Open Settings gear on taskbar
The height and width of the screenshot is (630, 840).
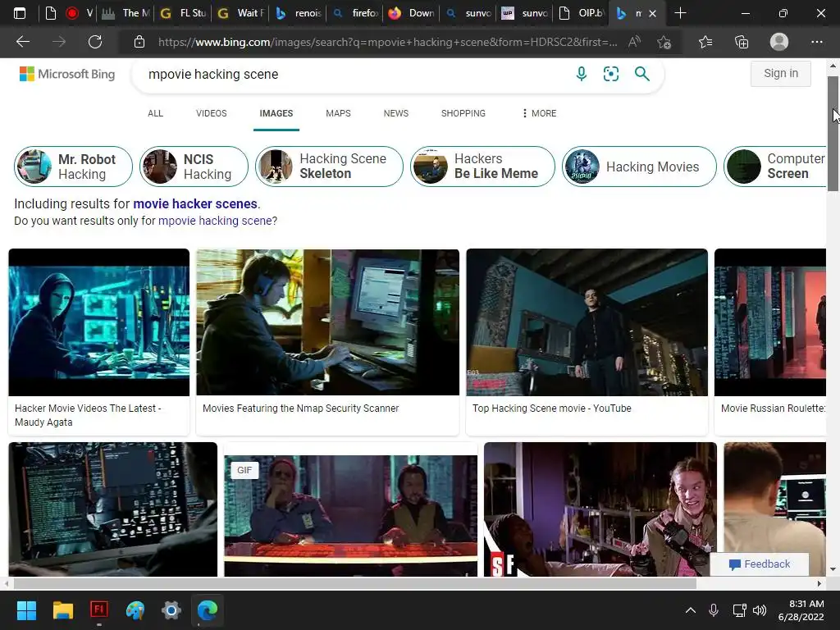click(171, 610)
